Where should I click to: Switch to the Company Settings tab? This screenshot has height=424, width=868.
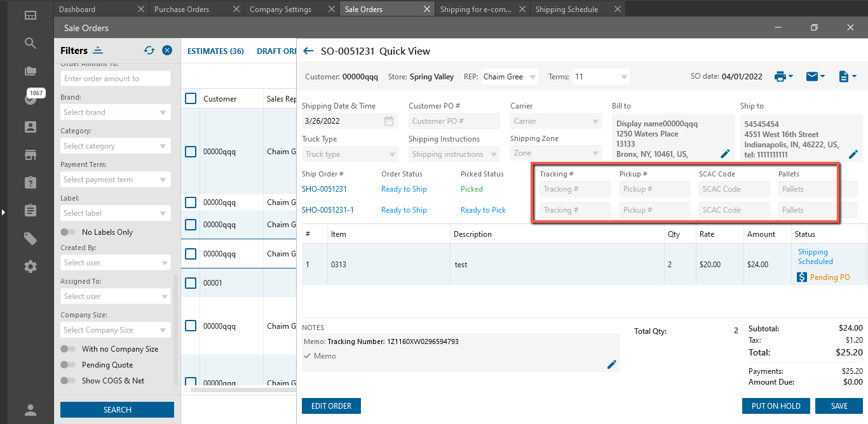click(280, 10)
